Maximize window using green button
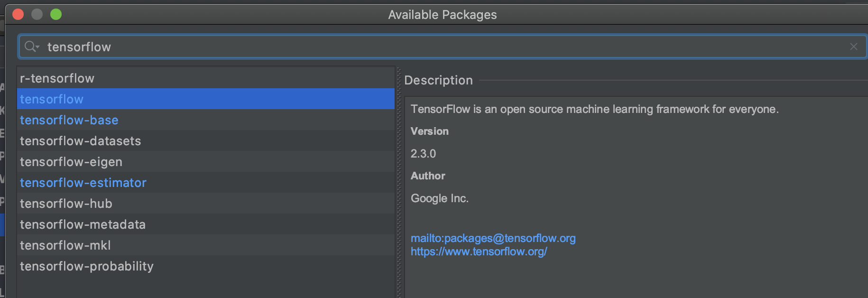Screen dimensions: 868x298 coord(56,14)
